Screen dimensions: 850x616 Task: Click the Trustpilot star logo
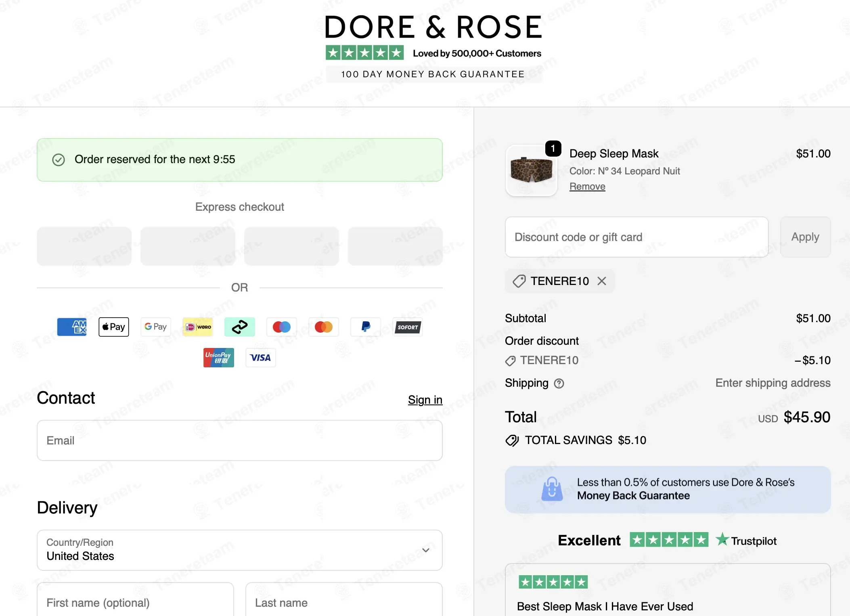[x=722, y=539]
